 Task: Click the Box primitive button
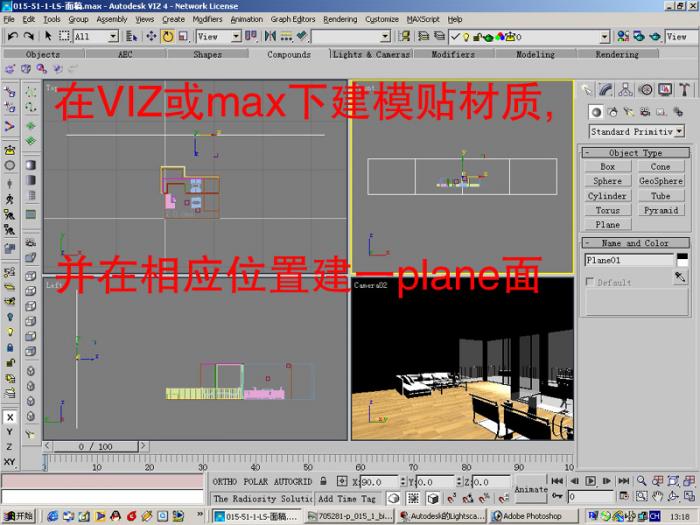(x=608, y=167)
